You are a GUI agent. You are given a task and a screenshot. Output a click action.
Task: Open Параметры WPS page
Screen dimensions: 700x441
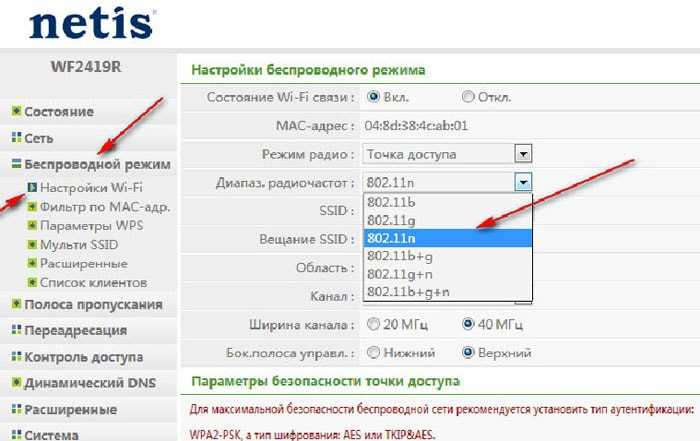coord(92,225)
